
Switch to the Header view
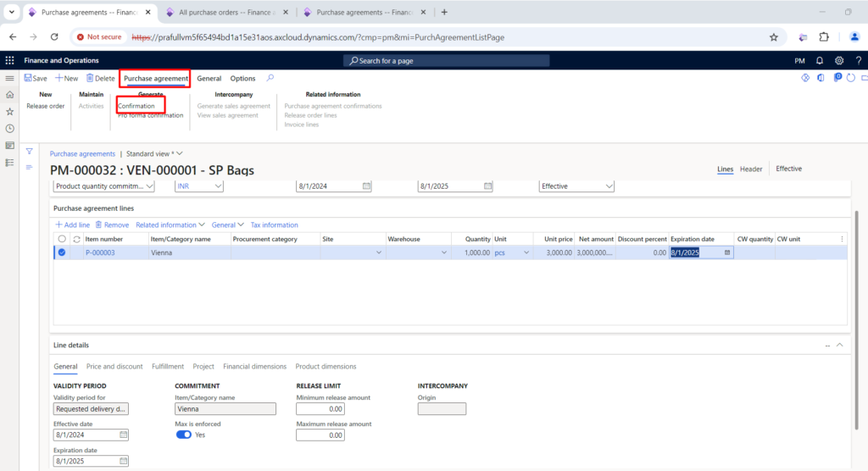coord(751,169)
